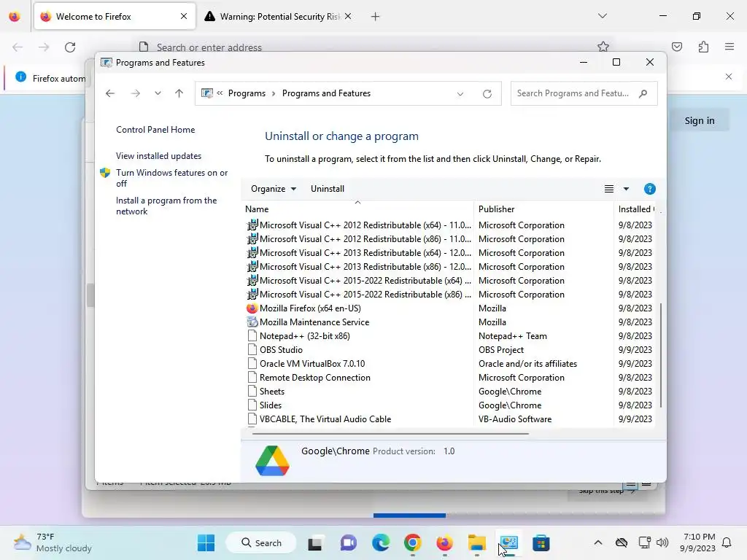Open the Organize dropdown menu
Viewport: 747px width, 560px height.
274,189
